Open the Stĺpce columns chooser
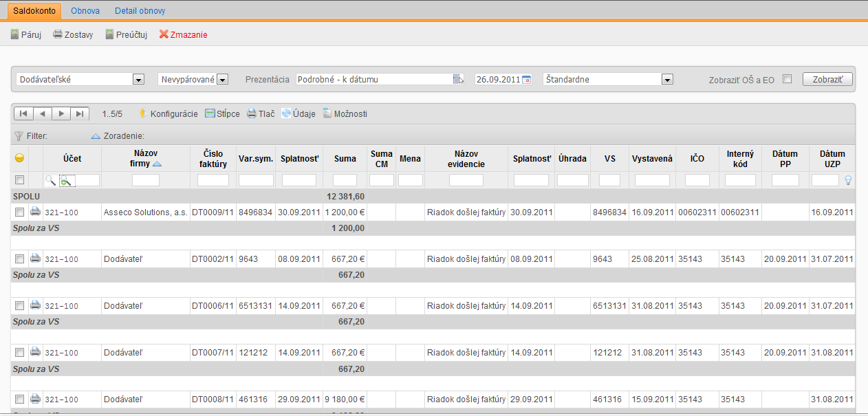Image resolution: width=868 pixels, height=416 pixels. pos(222,113)
